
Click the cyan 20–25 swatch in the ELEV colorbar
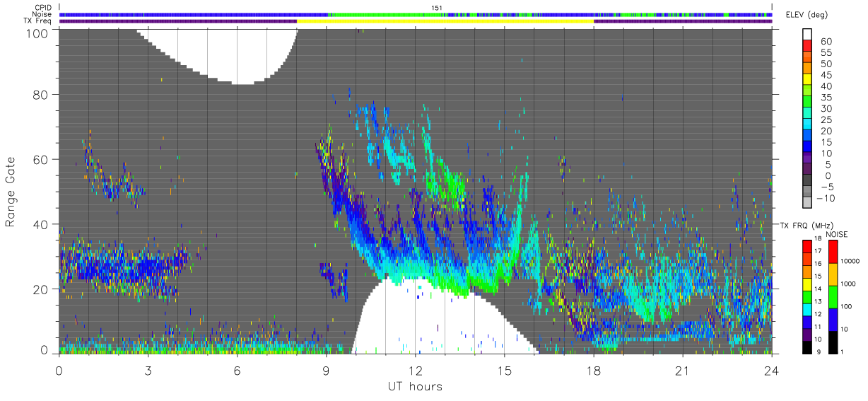[809, 125]
